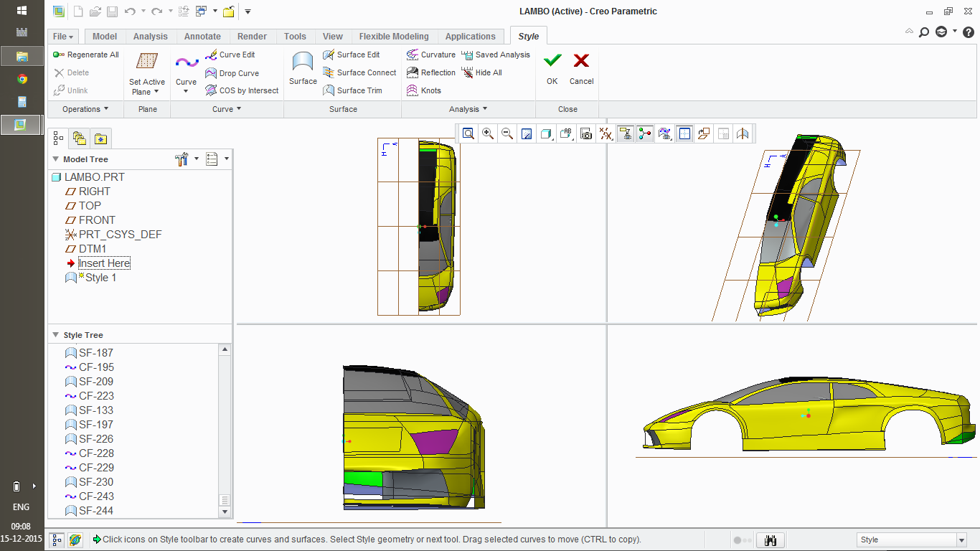Toggle the four-view layout icon

click(x=684, y=133)
